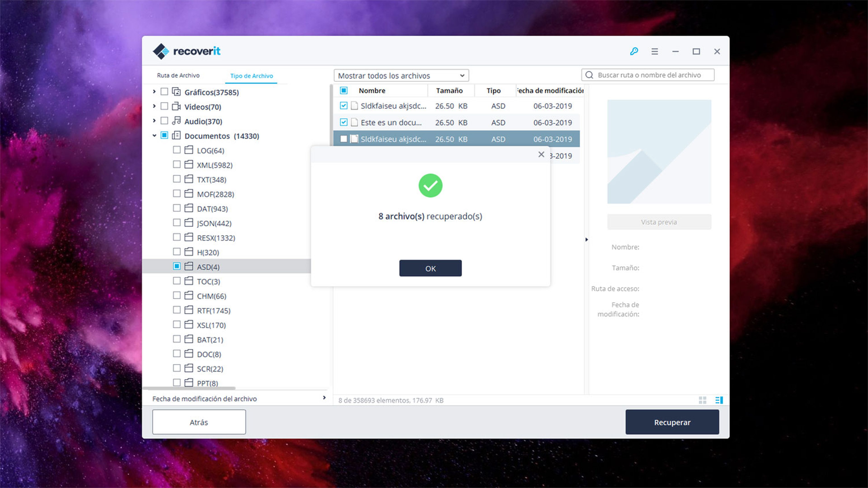
Task: Check the highlighted Sldkfaiseu file checkbox
Action: click(x=343, y=139)
